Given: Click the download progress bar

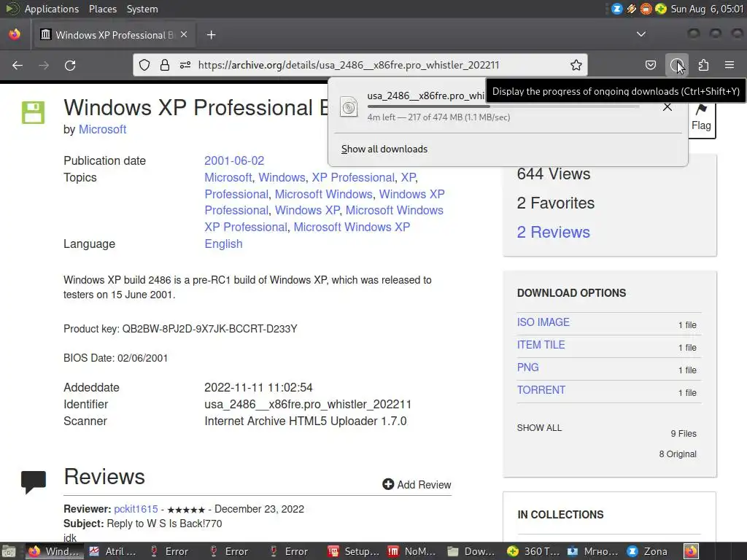Looking at the screenshot, I should pos(503,106).
